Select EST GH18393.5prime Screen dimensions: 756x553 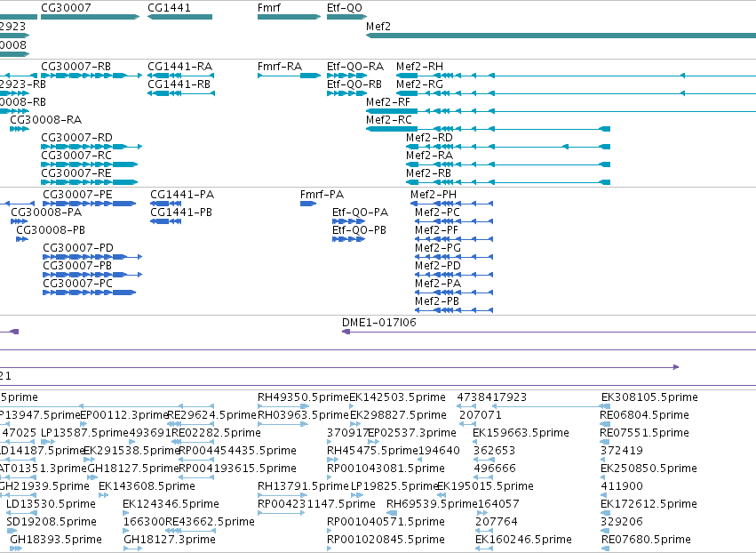16,549
